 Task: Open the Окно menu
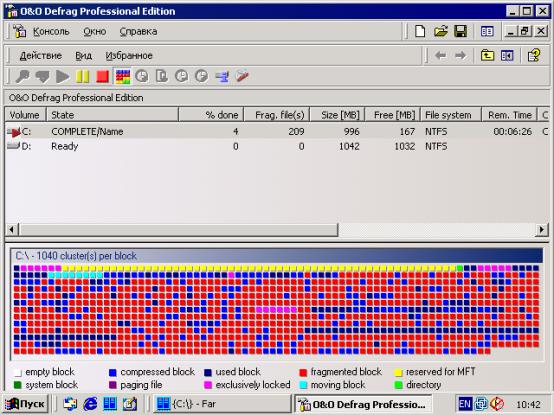tap(95, 31)
